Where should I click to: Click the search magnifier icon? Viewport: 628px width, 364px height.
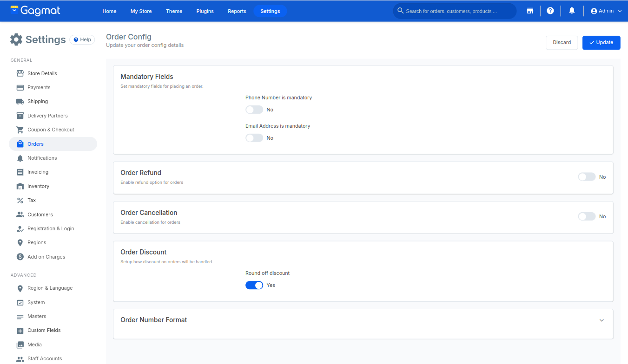pos(401,11)
